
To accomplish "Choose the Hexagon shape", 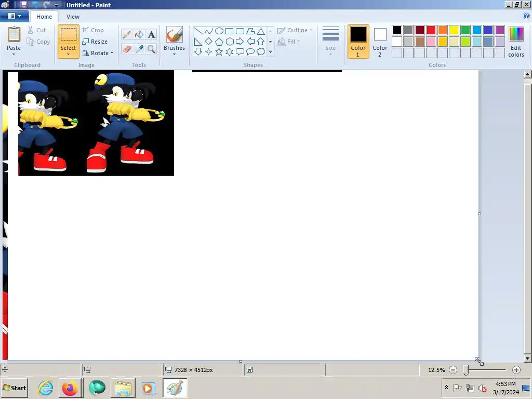I will (x=229, y=42).
